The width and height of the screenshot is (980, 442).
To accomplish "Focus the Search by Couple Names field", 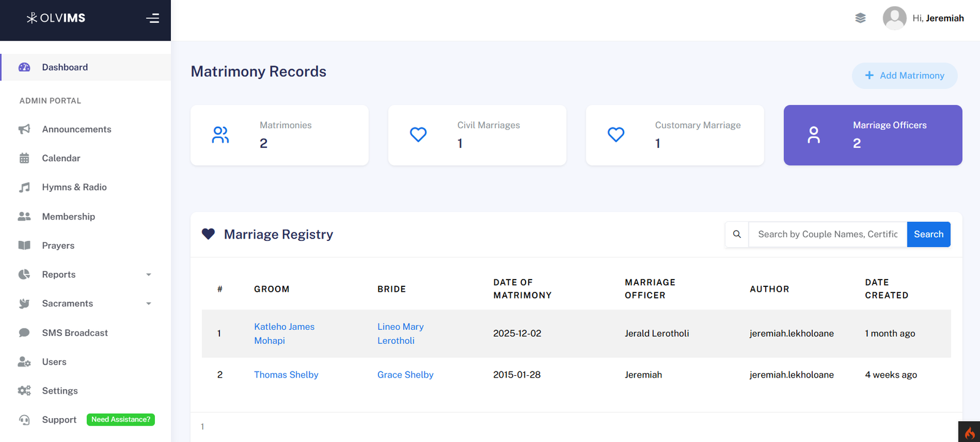I will coord(827,234).
